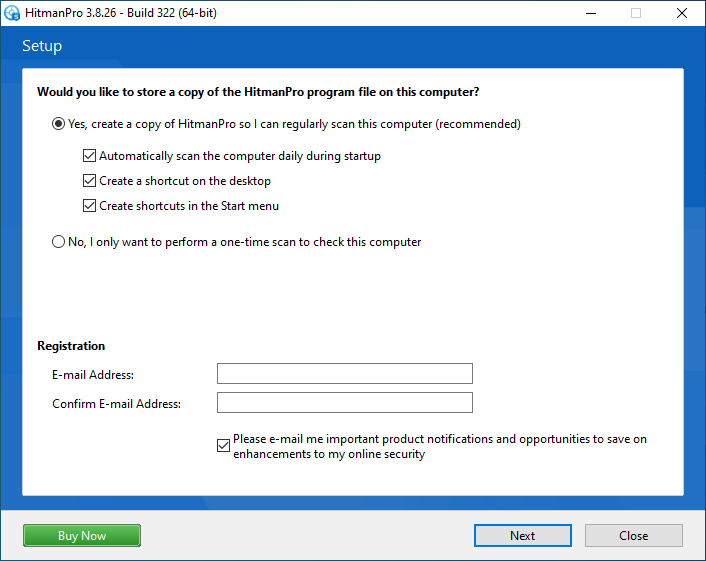Select the "No, one-time scan" radio option
This screenshot has height=561, width=706.
[59, 242]
